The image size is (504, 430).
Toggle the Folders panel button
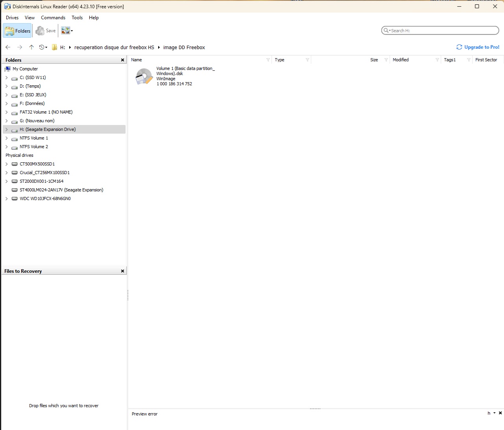(17, 31)
